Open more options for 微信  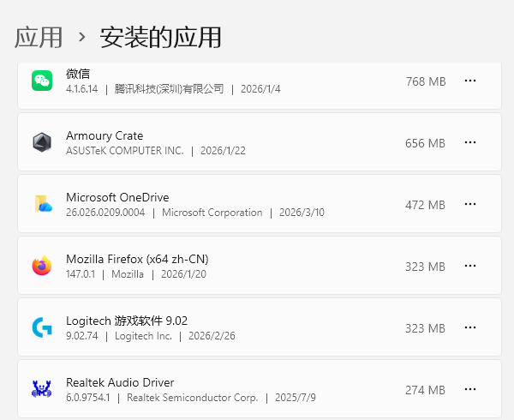(470, 81)
